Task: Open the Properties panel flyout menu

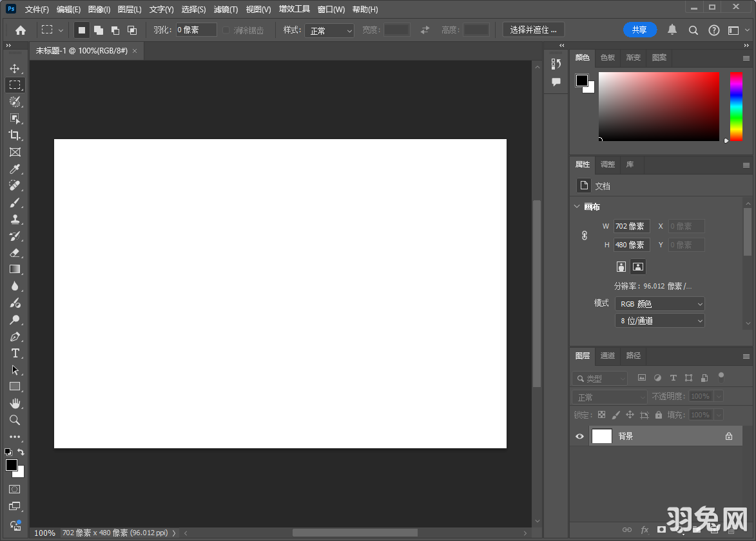Action: 746,166
